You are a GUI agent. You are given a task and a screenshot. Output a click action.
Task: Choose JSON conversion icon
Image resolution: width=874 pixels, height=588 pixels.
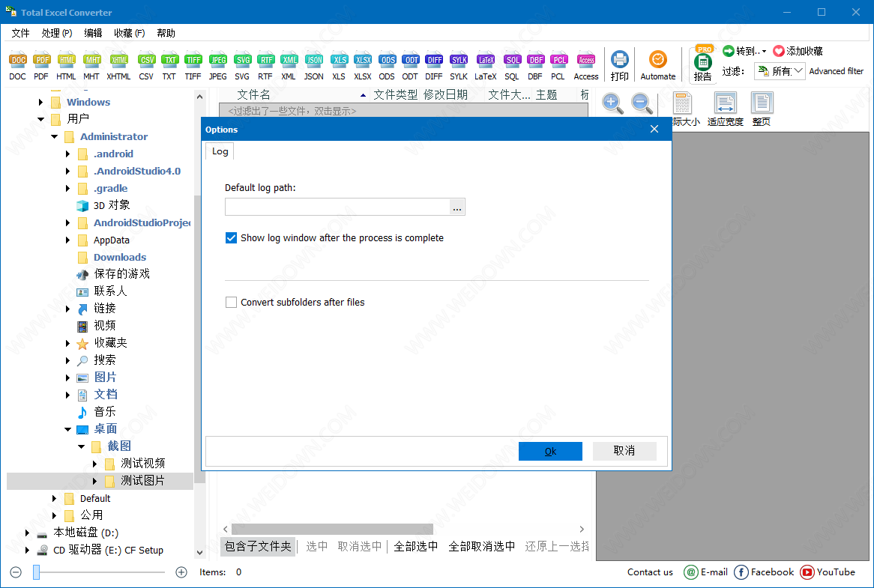tap(314, 66)
